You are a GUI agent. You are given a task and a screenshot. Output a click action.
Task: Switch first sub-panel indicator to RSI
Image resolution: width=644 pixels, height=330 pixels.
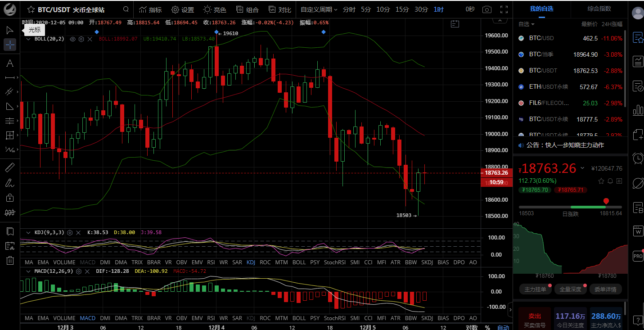click(x=211, y=262)
